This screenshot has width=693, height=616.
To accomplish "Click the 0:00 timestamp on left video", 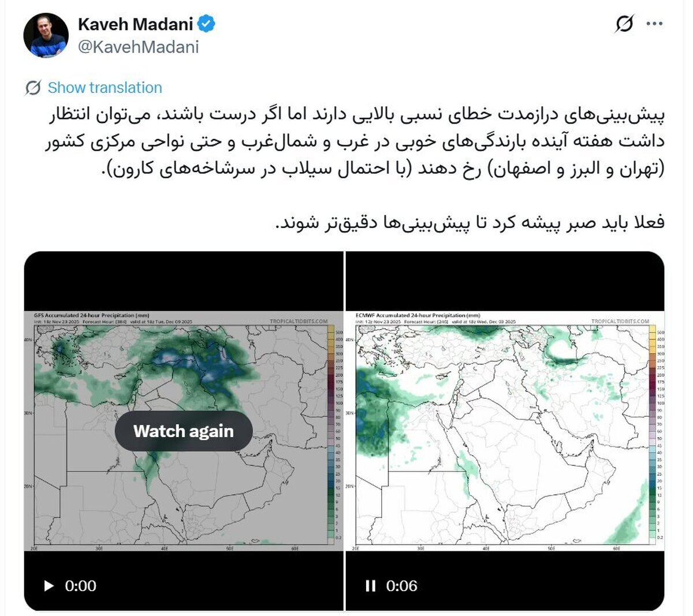I will click(x=81, y=586).
